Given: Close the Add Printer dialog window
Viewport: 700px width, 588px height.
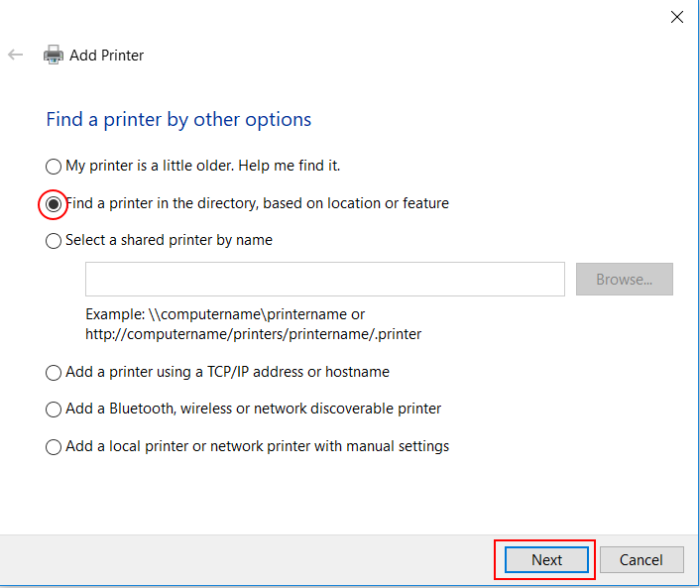Looking at the screenshot, I should [x=677, y=17].
